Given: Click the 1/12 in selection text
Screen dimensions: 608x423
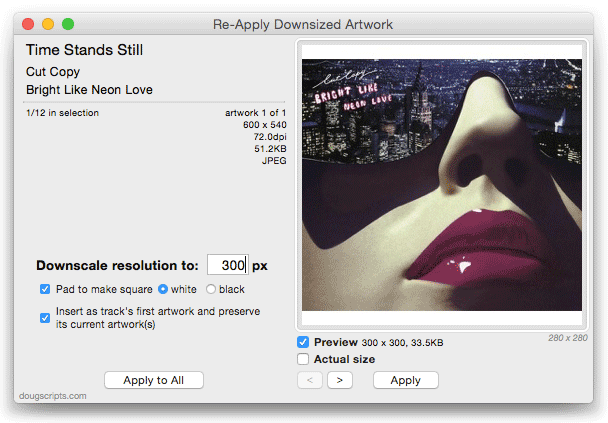Looking at the screenshot, I should [62, 113].
